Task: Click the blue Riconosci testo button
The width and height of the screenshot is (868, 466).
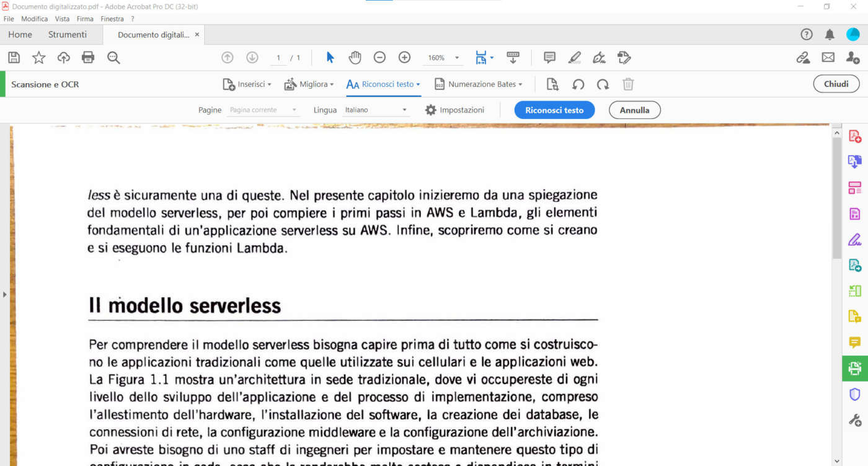Action: pyautogui.click(x=554, y=110)
